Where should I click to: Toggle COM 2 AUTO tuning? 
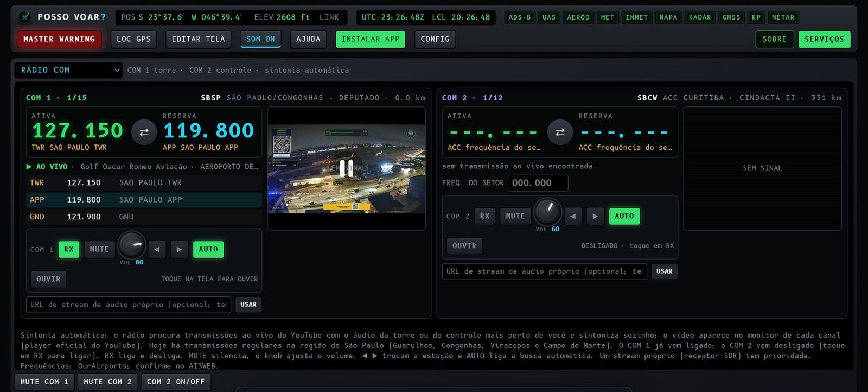pyautogui.click(x=624, y=216)
